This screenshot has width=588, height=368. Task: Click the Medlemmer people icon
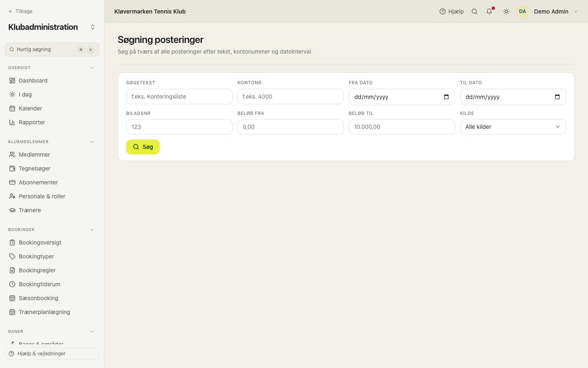point(12,155)
